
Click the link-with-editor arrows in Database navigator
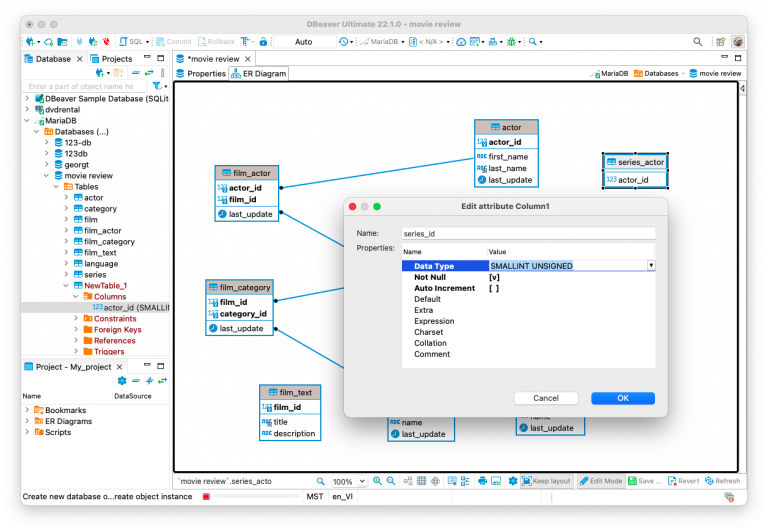click(x=149, y=73)
